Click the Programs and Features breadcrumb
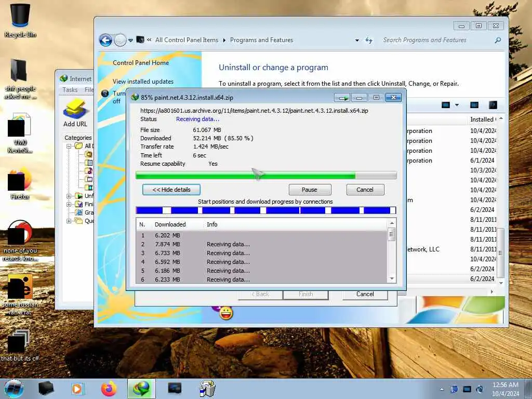The height and width of the screenshot is (399, 532). (x=262, y=40)
